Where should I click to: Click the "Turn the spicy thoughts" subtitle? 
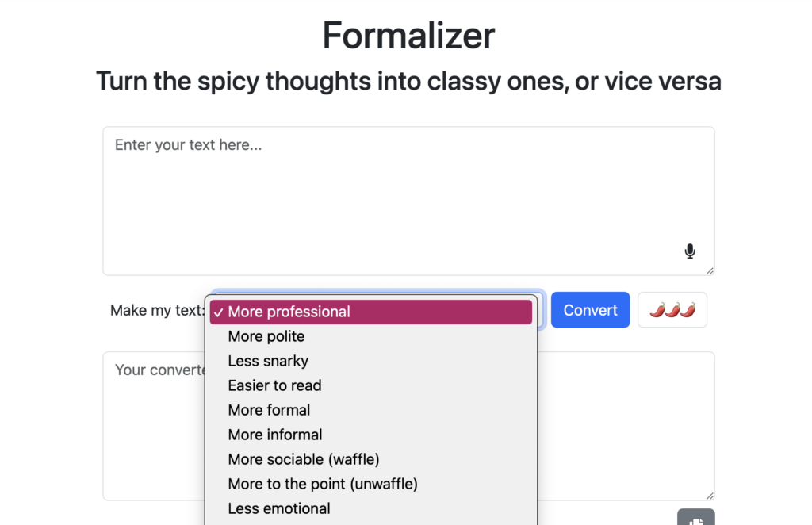click(408, 81)
